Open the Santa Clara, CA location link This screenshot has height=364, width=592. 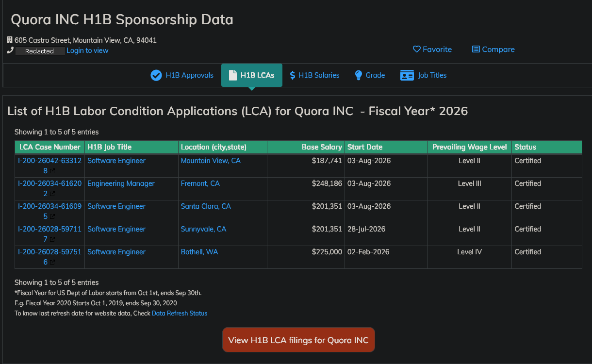pyautogui.click(x=206, y=206)
